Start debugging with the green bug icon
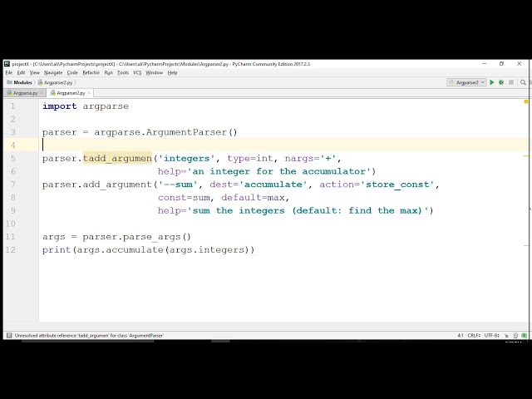 pos(501,82)
